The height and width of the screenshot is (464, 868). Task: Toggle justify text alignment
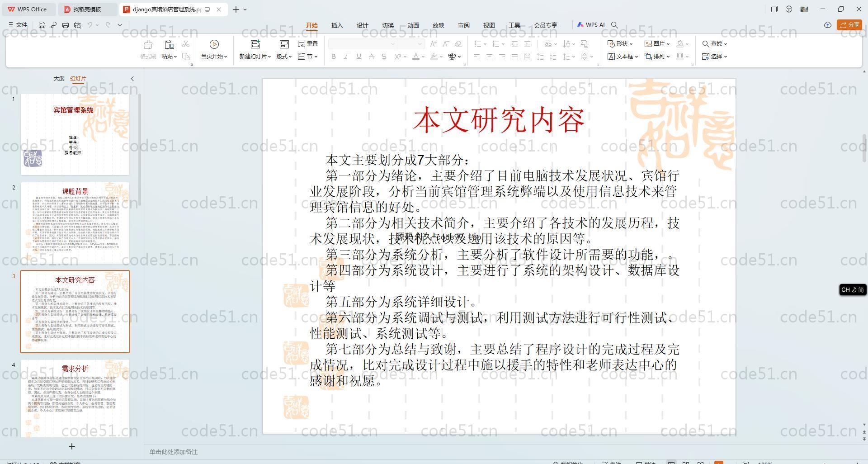[x=514, y=57]
